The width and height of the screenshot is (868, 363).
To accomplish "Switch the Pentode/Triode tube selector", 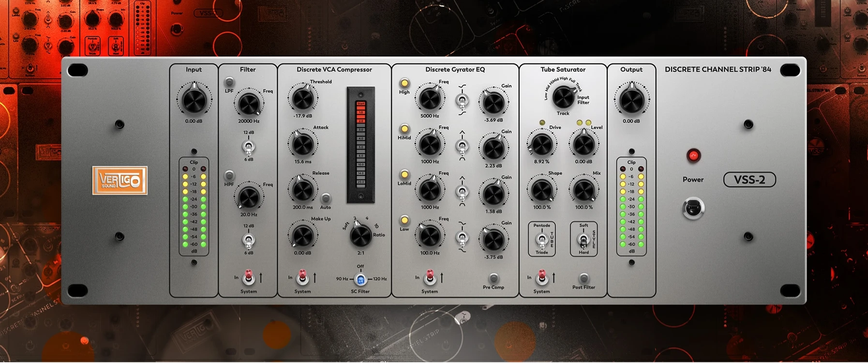I will pos(541,240).
